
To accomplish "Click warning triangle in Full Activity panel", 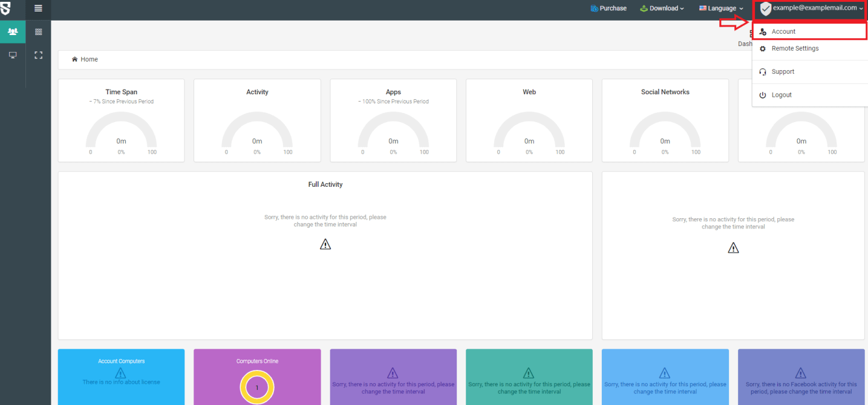I will [325, 244].
